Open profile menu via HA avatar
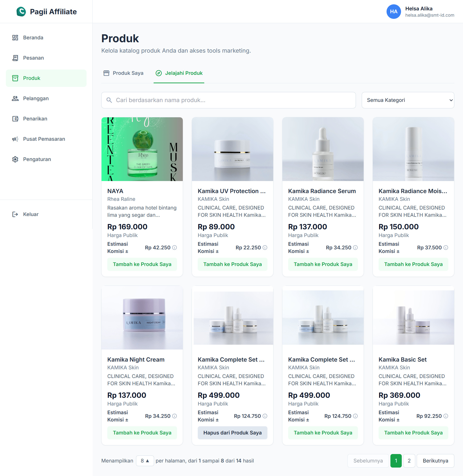The image size is (463, 476). pyautogui.click(x=394, y=11)
